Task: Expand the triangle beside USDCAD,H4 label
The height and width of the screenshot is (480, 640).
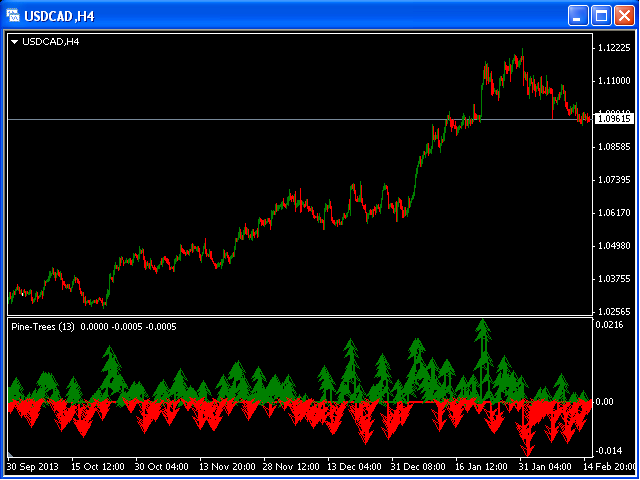Action: (x=15, y=42)
